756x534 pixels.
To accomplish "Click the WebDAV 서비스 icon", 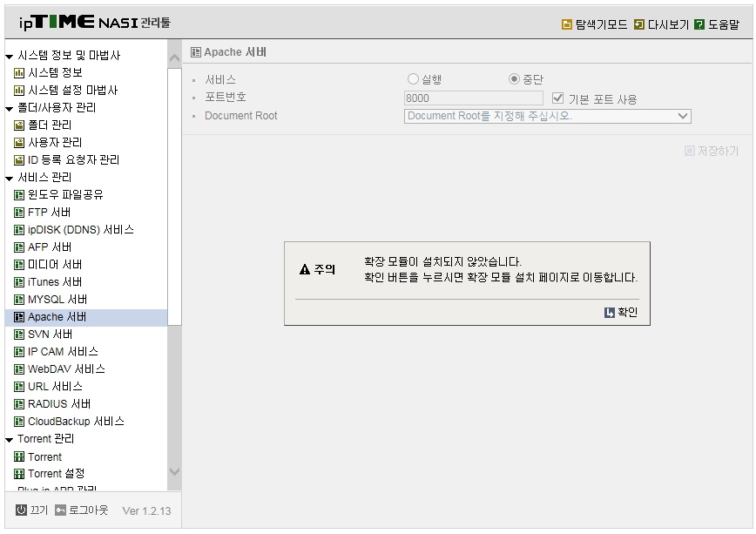I will 19,369.
